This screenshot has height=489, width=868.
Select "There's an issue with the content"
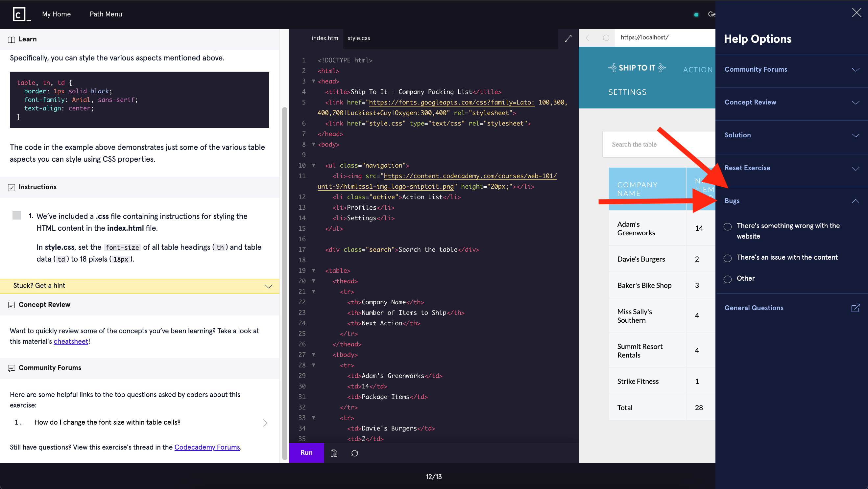[728, 258]
